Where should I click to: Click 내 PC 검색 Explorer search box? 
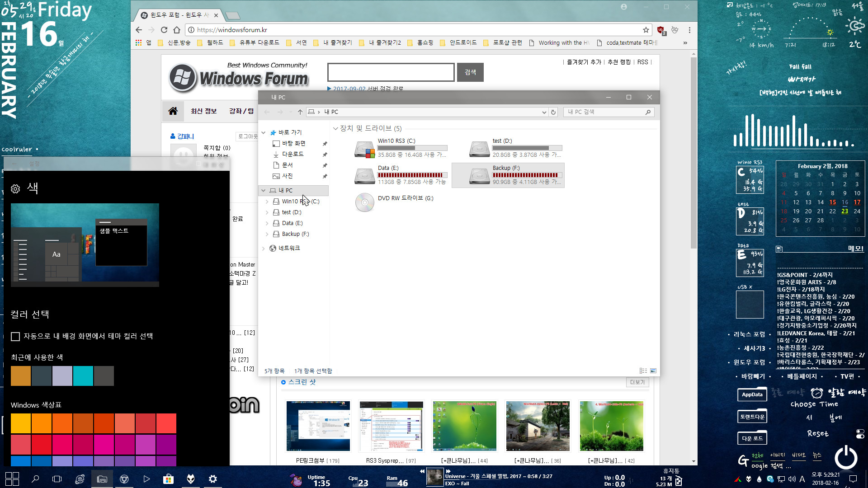[609, 112]
